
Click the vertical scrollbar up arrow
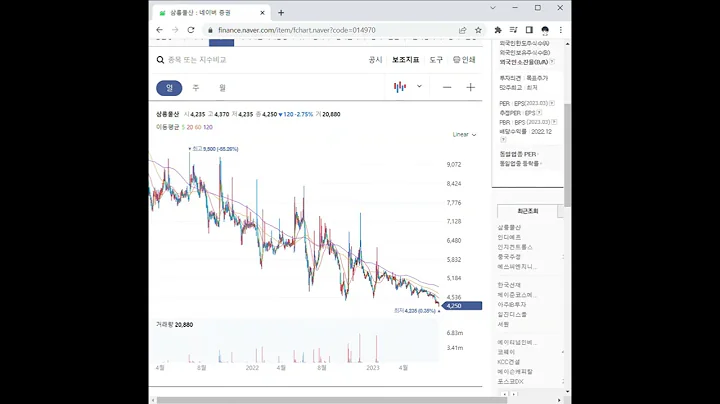tap(568, 44)
